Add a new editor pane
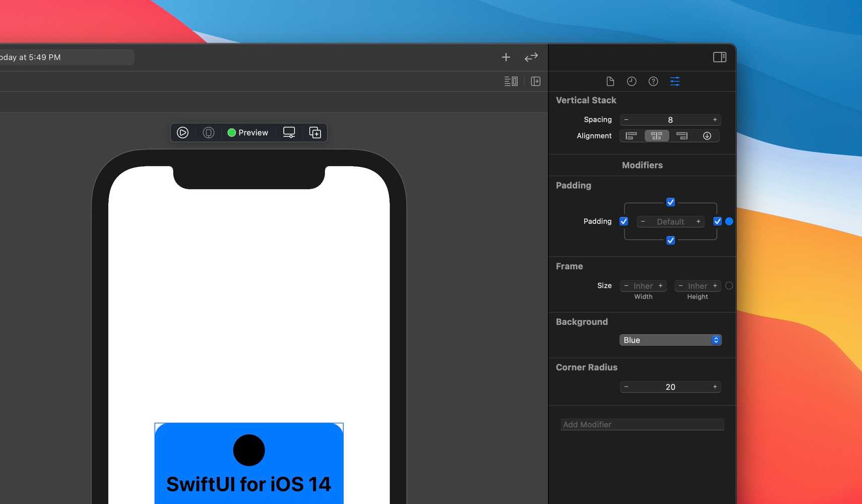This screenshot has height=504, width=862. coord(536,81)
